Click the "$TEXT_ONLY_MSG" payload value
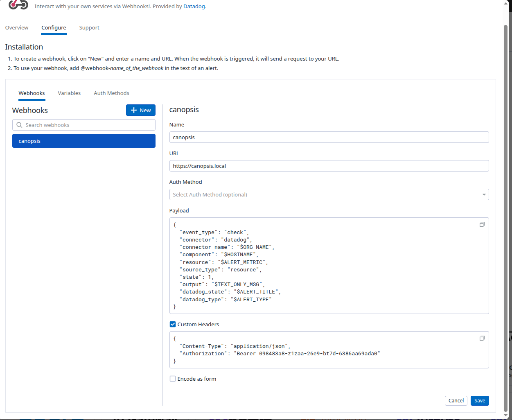 click(x=238, y=285)
